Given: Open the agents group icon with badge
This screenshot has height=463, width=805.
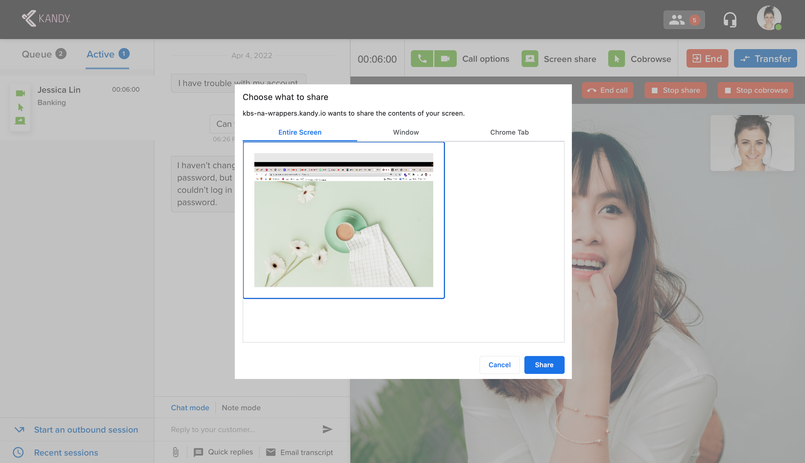Looking at the screenshot, I should point(683,20).
